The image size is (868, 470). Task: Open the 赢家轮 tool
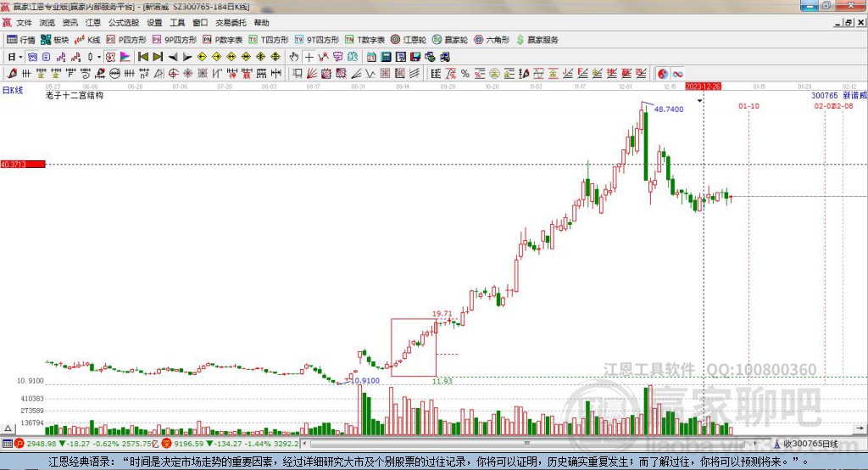click(449, 40)
